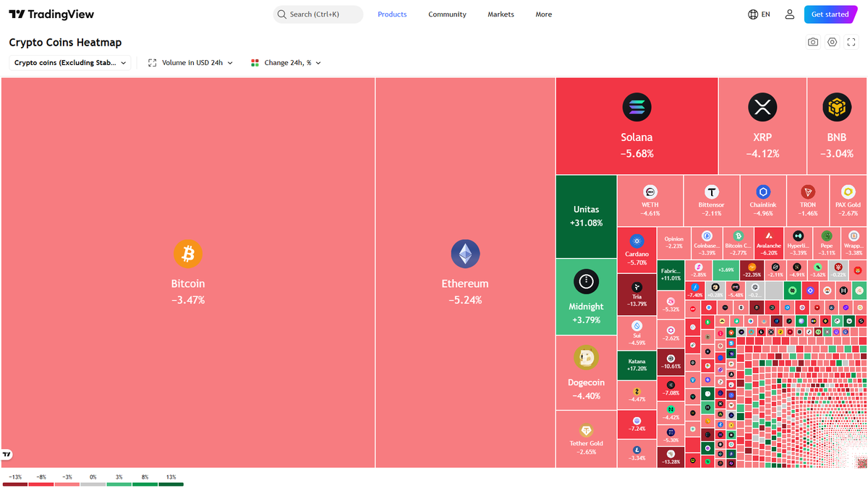Select the TRON tile icon

point(808,192)
